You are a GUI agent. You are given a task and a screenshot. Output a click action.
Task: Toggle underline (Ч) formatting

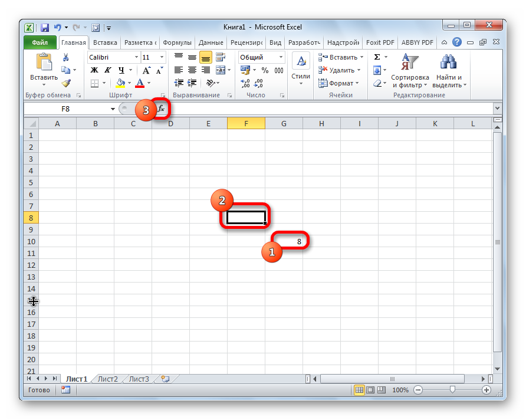(x=121, y=70)
